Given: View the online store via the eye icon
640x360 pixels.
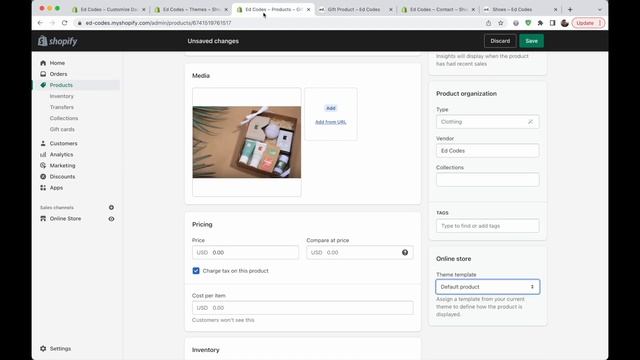Looking at the screenshot, I should click(111, 219).
